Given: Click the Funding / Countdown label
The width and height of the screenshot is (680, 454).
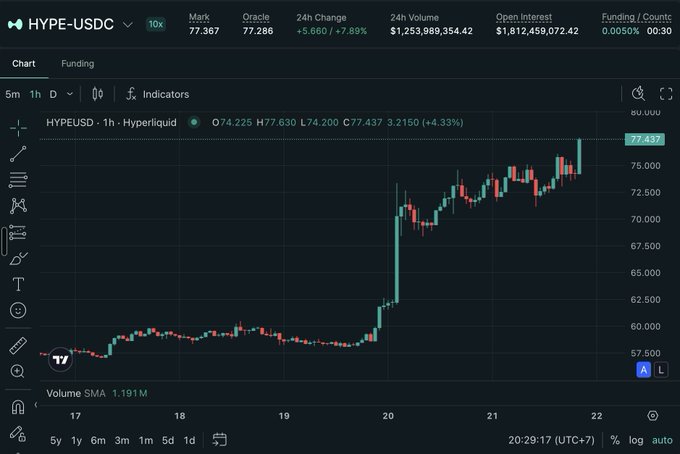Looking at the screenshot, I should click(x=637, y=17).
